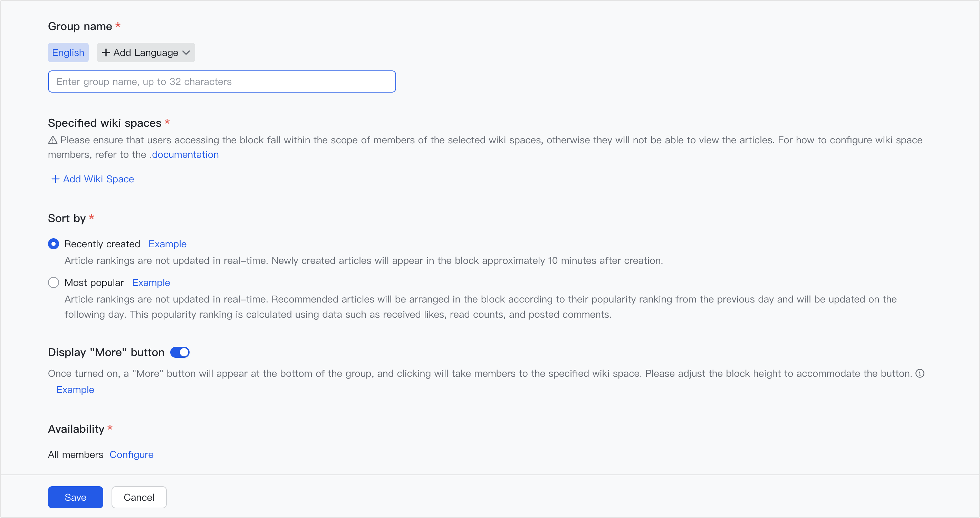Open the Add Language dropdown
The height and width of the screenshot is (518, 980).
tap(146, 52)
